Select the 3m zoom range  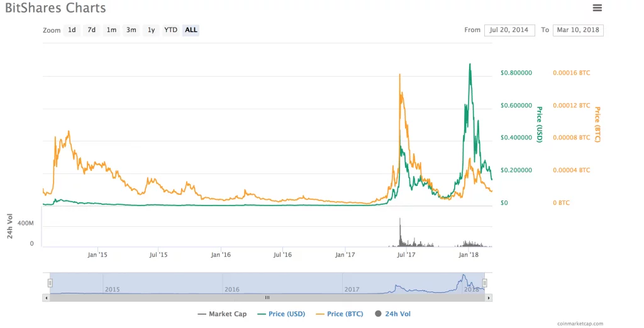(131, 30)
